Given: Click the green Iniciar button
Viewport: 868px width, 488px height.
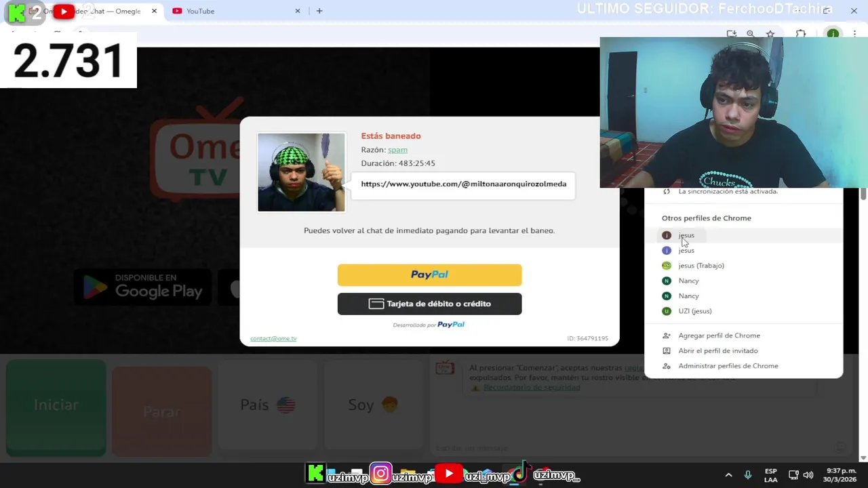Looking at the screenshot, I should tap(56, 407).
